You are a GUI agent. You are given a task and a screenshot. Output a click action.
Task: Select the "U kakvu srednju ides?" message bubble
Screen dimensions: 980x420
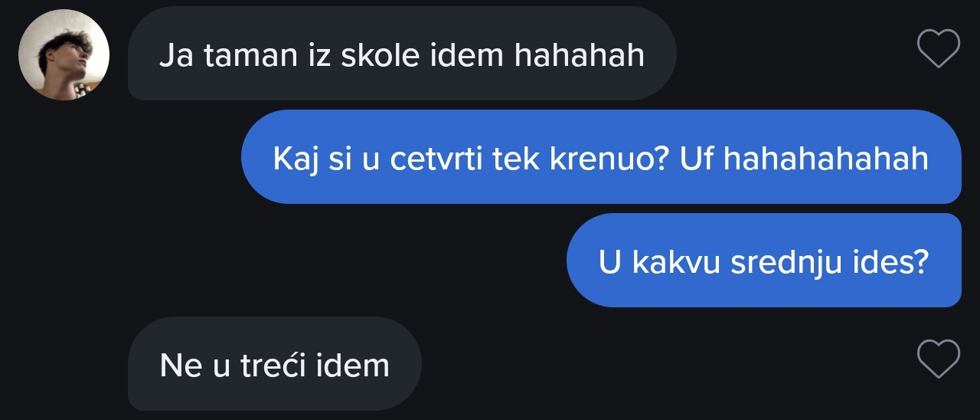(x=764, y=261)
